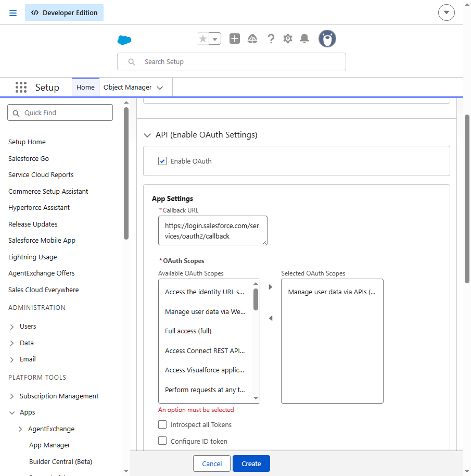
Task: Uncheck the Enable OAuth checkbox
Action: click(x=162, y=161)
